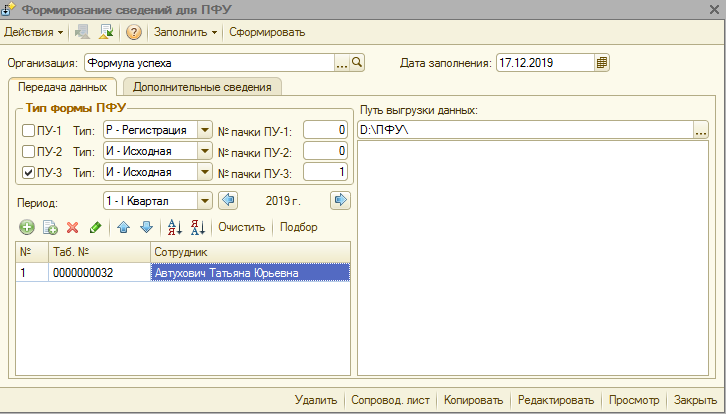Viewport: 726px width, 414px height.
Task: Open the calendar picker for Дата заполнения
Action: tap(601, 63)
